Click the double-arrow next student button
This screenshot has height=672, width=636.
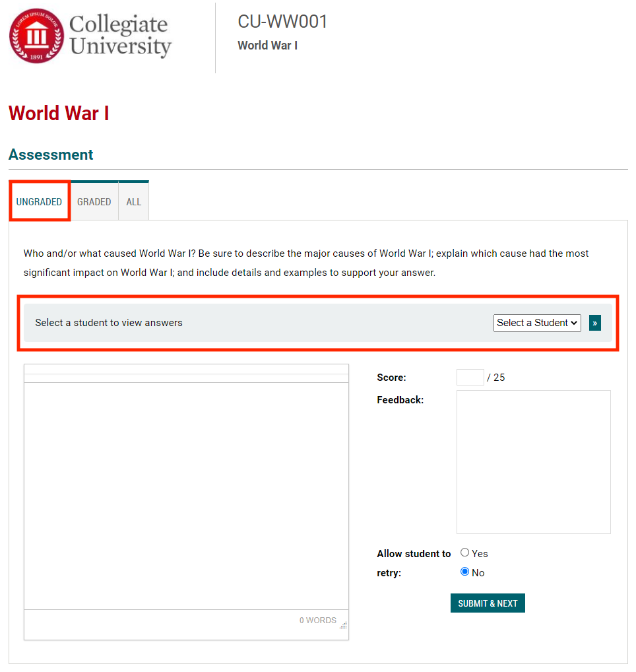(x=595, y=323)
